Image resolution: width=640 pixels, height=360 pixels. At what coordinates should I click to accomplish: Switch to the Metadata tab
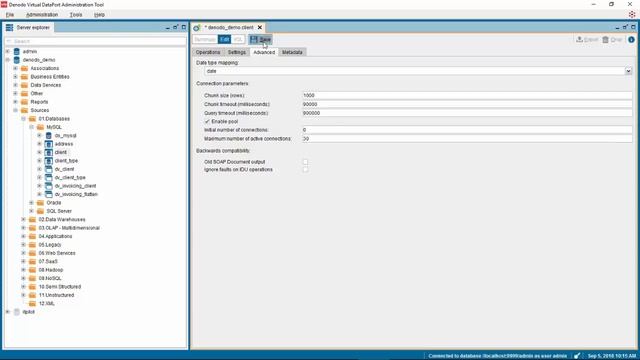point(292,52)
